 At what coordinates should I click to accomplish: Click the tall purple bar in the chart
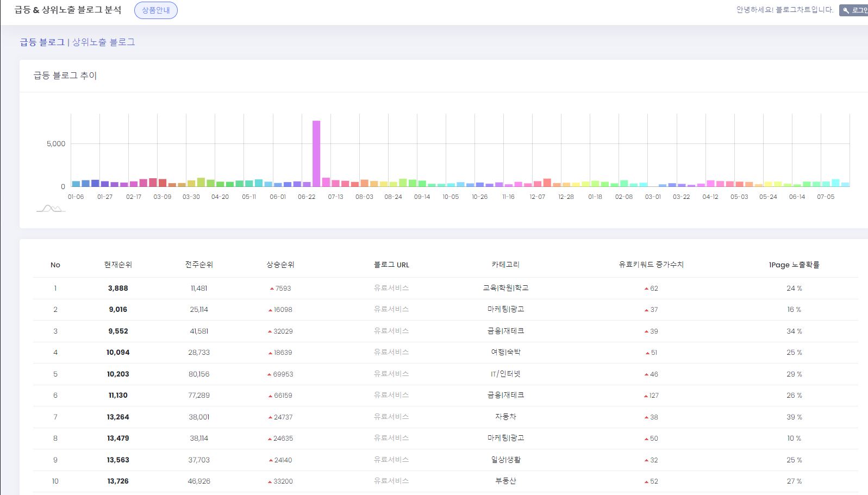point(316,154)
